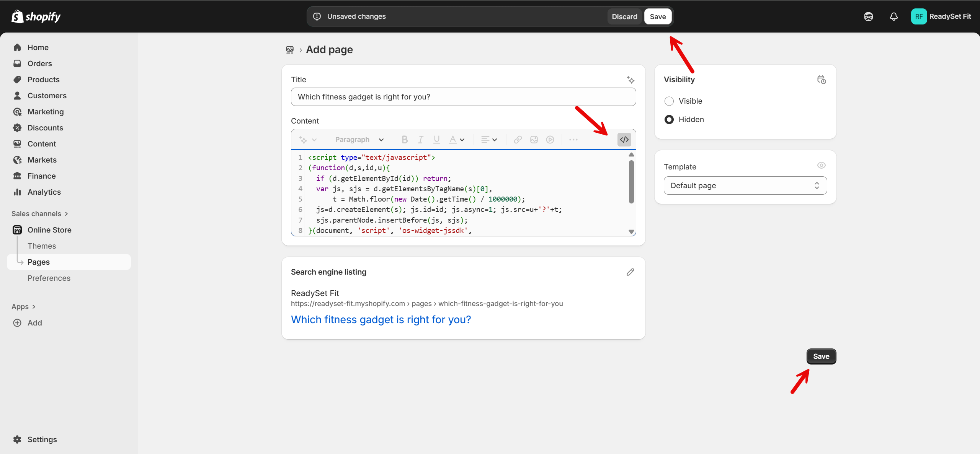Viewport: 980px width, 454px height.
Task: Apply bold formatting to the content
Action: 404,139
